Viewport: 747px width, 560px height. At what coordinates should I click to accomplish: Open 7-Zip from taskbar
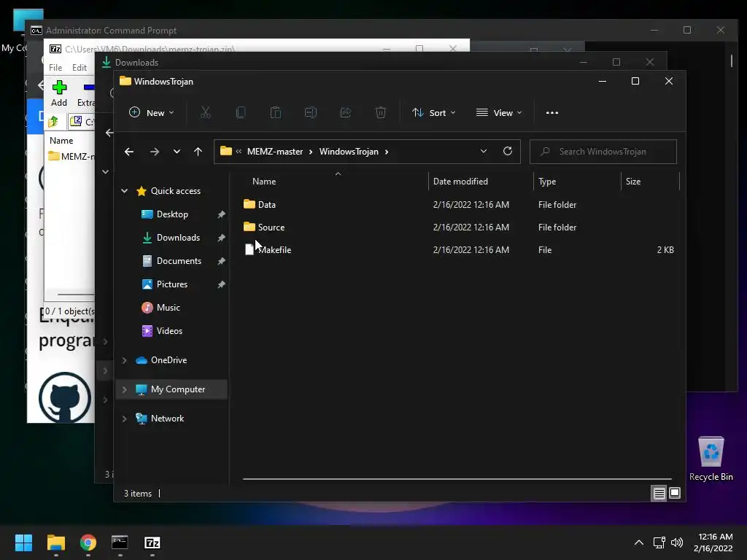point(152,542)
